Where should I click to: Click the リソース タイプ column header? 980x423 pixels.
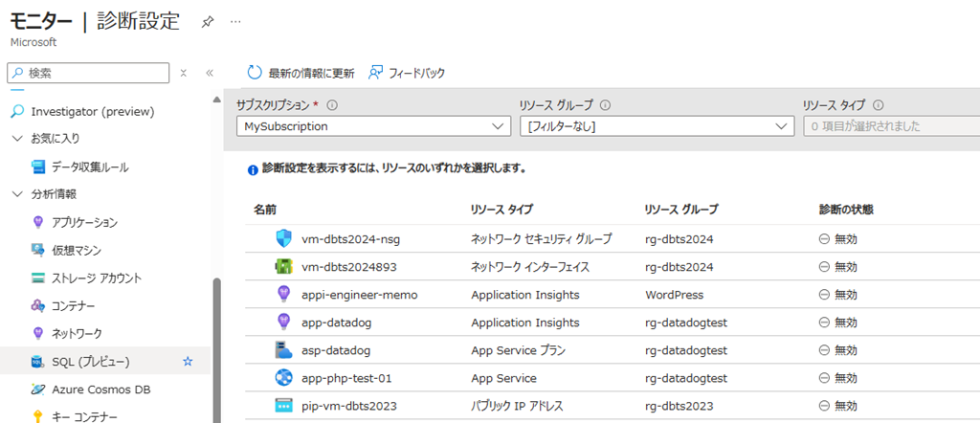click(x=501, y=210)
